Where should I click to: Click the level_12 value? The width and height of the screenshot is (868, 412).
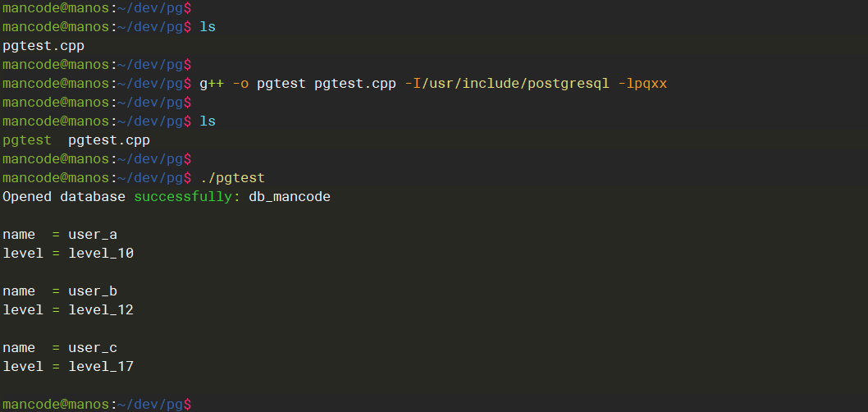pos(100,310)
